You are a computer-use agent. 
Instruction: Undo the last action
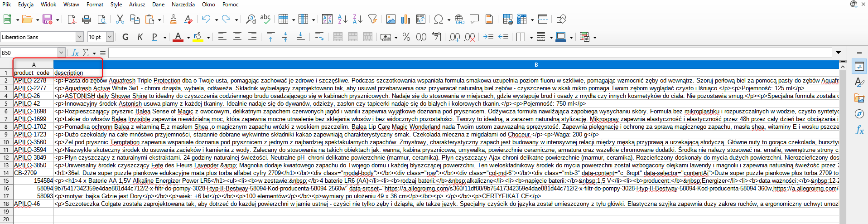pos(206,19)
